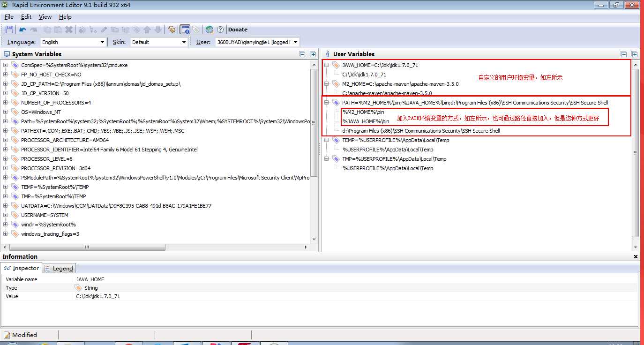Image resolution: width=644 pixels, height=345 pixels.
Task: Expand the PATHEXT variable node
Action: click(x=6, y=131)
